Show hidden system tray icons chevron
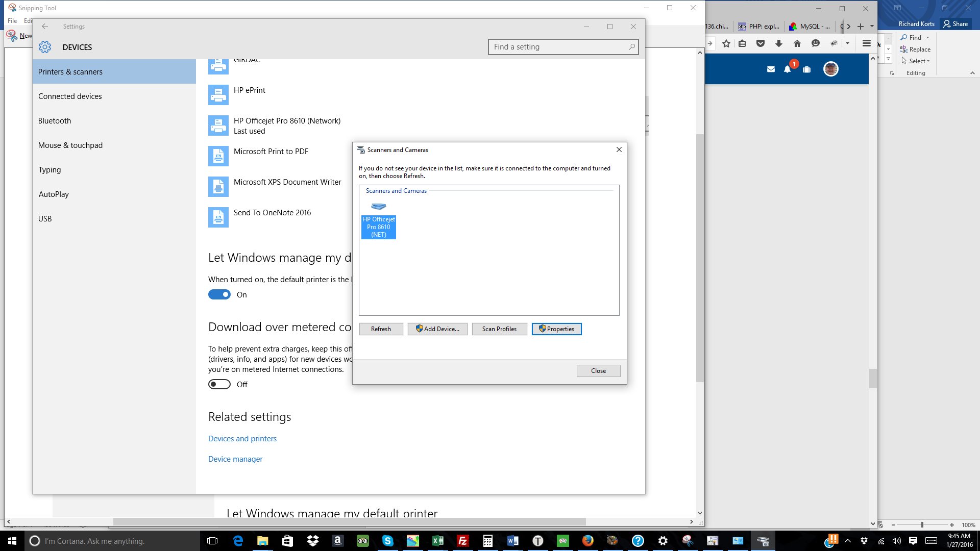 click(x=848, y=541)
